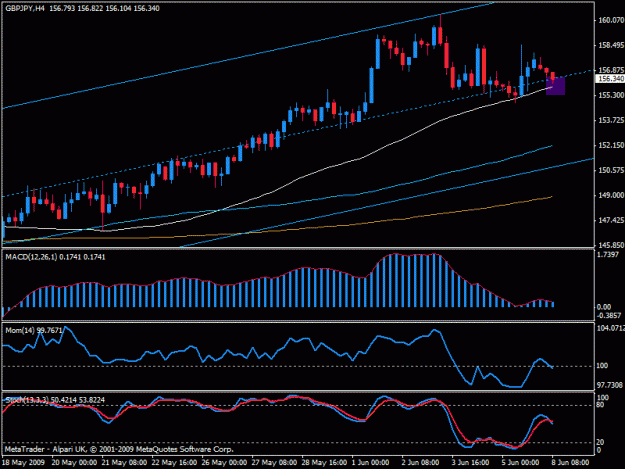Click the 150.575 price axis label

pyautogui.click(x=611, y=170)
